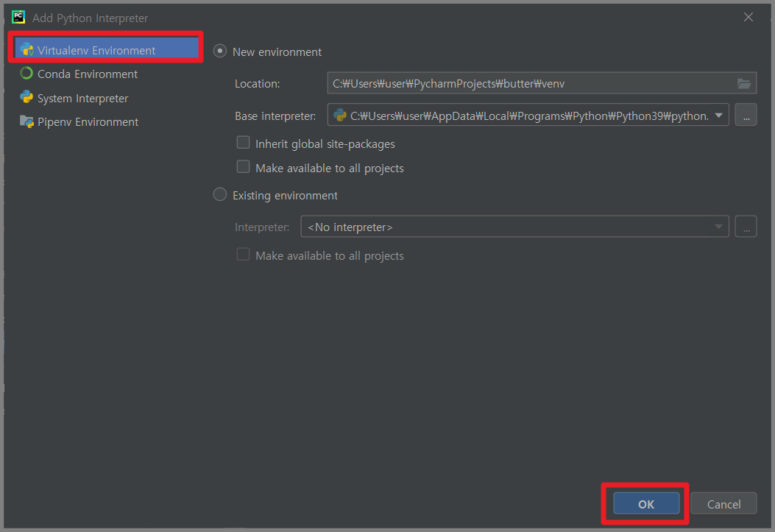
Task: Select Virtualenv Environment in the sidebar
Action: click(x=106, y=50)
